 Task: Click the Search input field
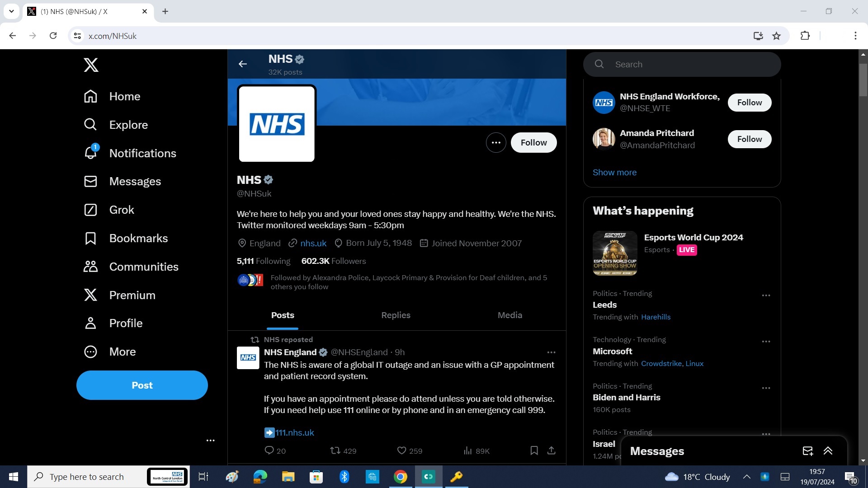click(x=678, y=64)
